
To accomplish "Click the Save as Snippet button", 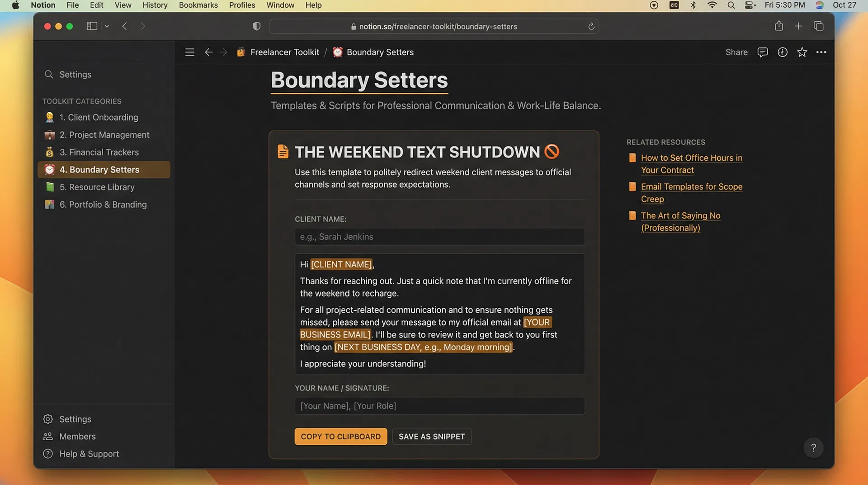I will pyautogui.click(x=432, y=436).
